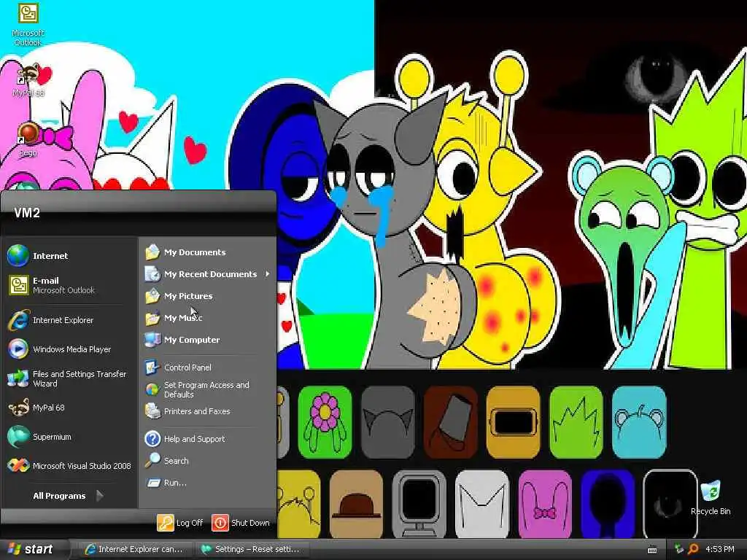Open My Documents folder
The height and width of the screenshot is (560, 747).
click(208, 252)
